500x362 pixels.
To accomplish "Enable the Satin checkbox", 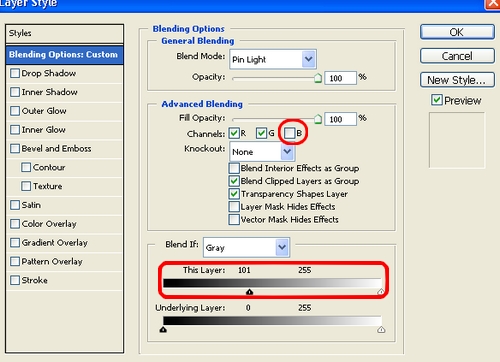I will (x=15, y=205).
